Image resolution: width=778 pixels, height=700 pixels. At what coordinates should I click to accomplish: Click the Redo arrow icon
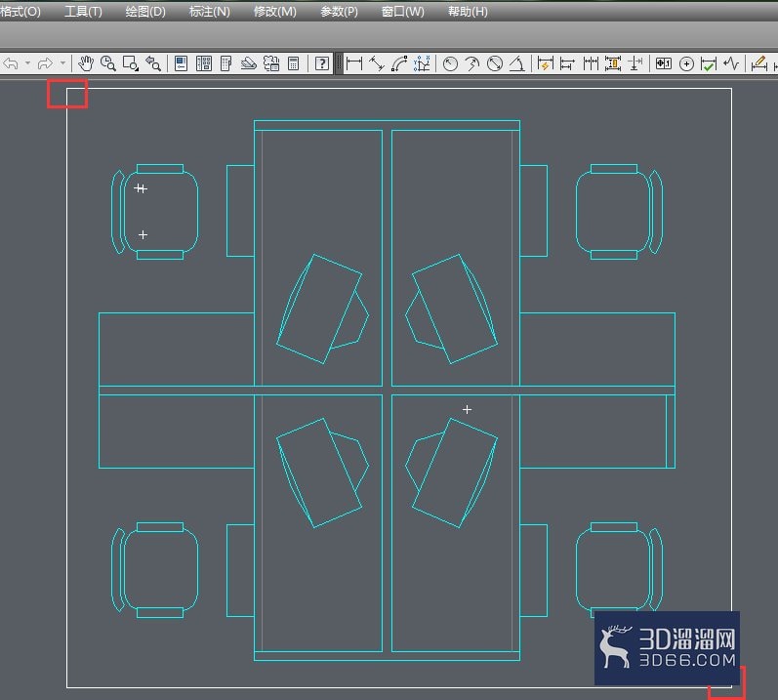point(45,63)
